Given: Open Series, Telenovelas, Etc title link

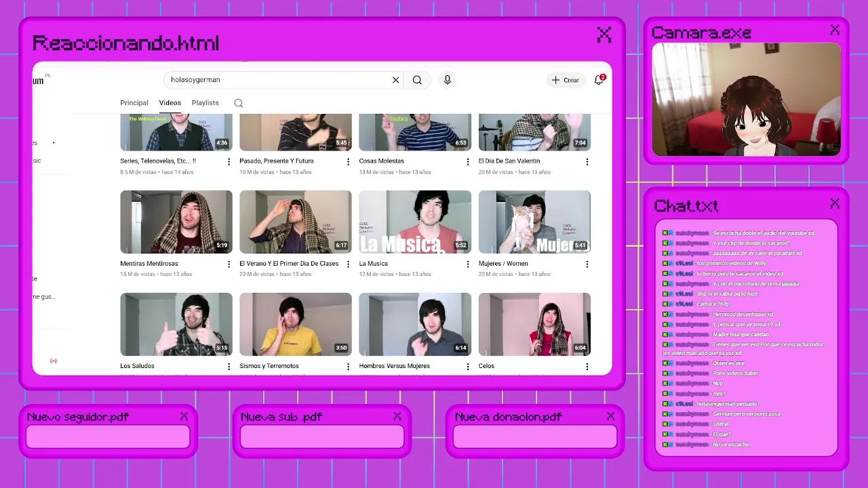Looking at the screenshot, I should click(158, 161).
